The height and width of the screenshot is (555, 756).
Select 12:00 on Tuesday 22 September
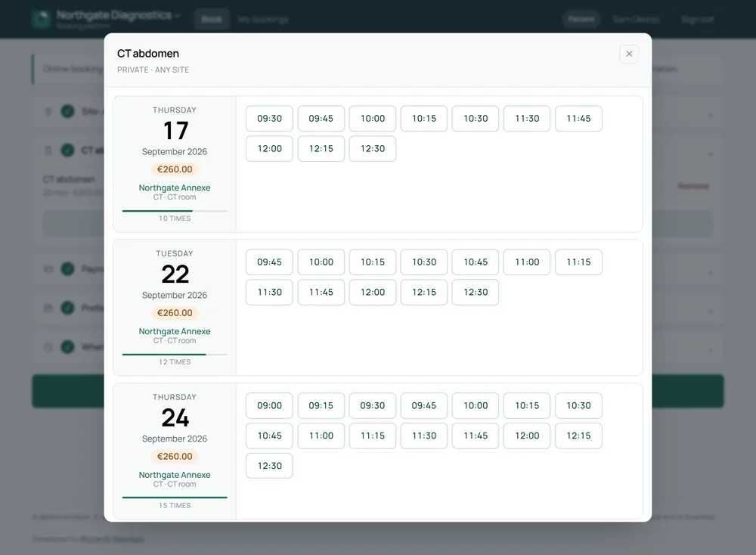point(373,292)
